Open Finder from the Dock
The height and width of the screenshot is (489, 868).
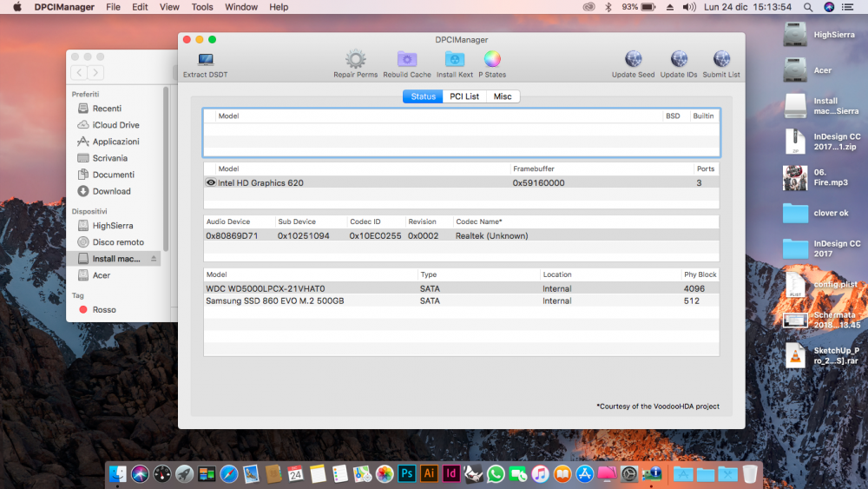pos(117,474)
